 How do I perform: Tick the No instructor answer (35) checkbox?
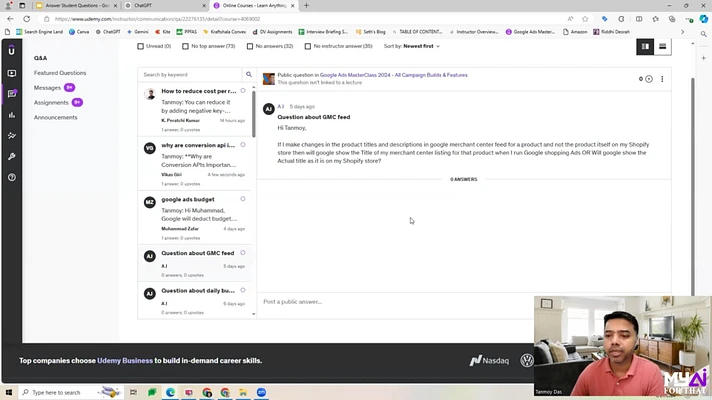308,46
